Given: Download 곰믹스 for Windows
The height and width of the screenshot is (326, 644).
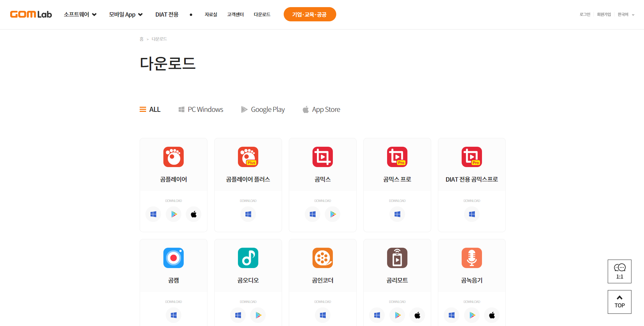Looking at the screenshot, I should coord(313,214).
